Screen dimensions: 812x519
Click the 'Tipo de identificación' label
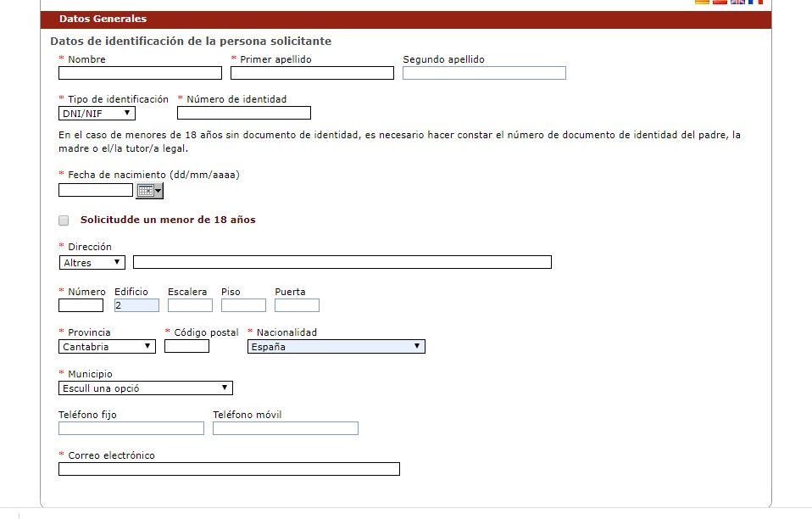(x=118, y=99)
